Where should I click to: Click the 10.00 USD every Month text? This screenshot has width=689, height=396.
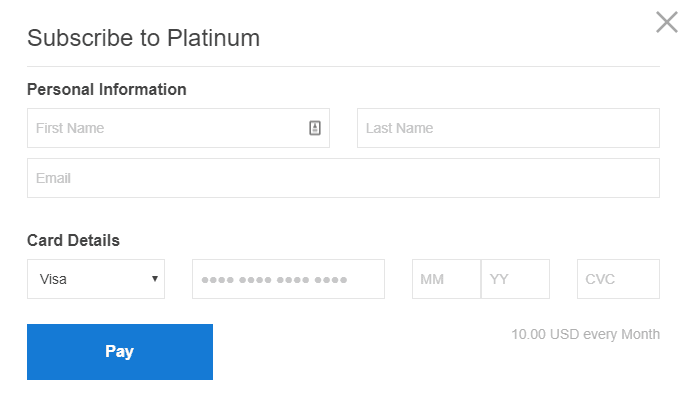pos(585,334)
